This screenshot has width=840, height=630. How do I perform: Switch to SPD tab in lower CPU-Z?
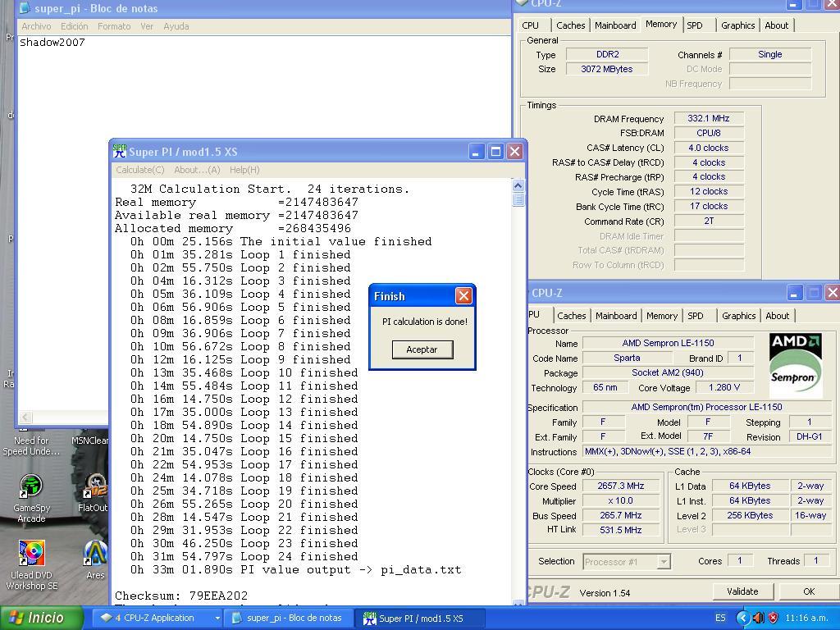[x=696, y=316]
